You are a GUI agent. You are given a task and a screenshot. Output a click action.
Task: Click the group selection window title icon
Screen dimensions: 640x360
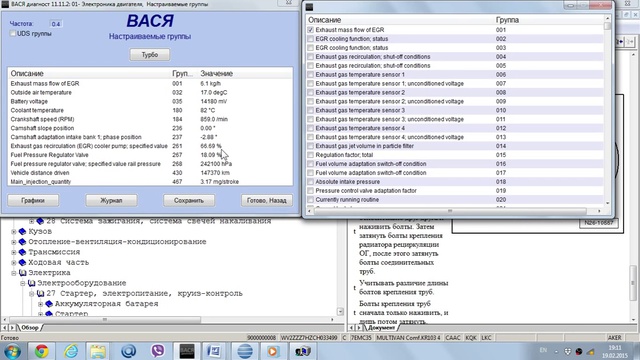(309, 7)
